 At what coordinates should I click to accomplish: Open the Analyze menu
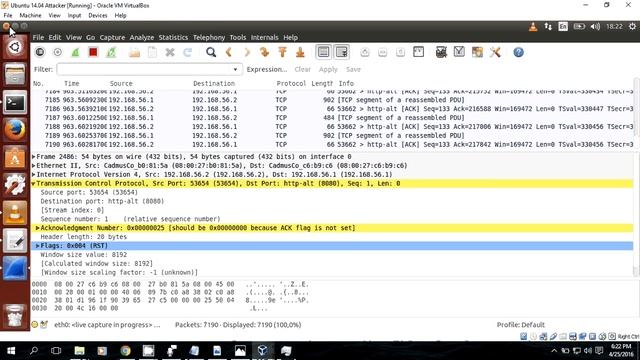(142, 38)
